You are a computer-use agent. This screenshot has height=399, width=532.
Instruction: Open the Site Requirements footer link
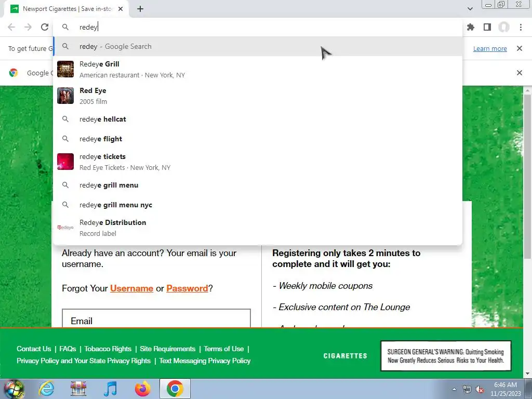168,349
